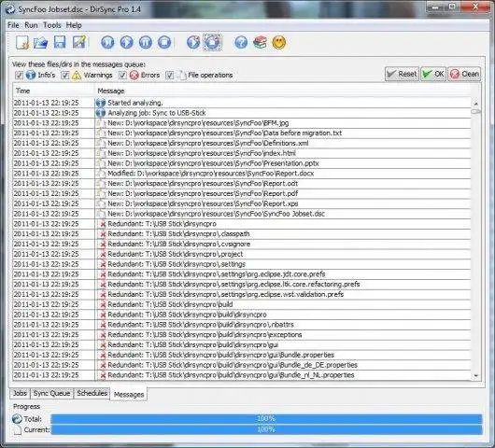Toggle the Errors checkbox
495x448 pixels.
click(122, 75)
